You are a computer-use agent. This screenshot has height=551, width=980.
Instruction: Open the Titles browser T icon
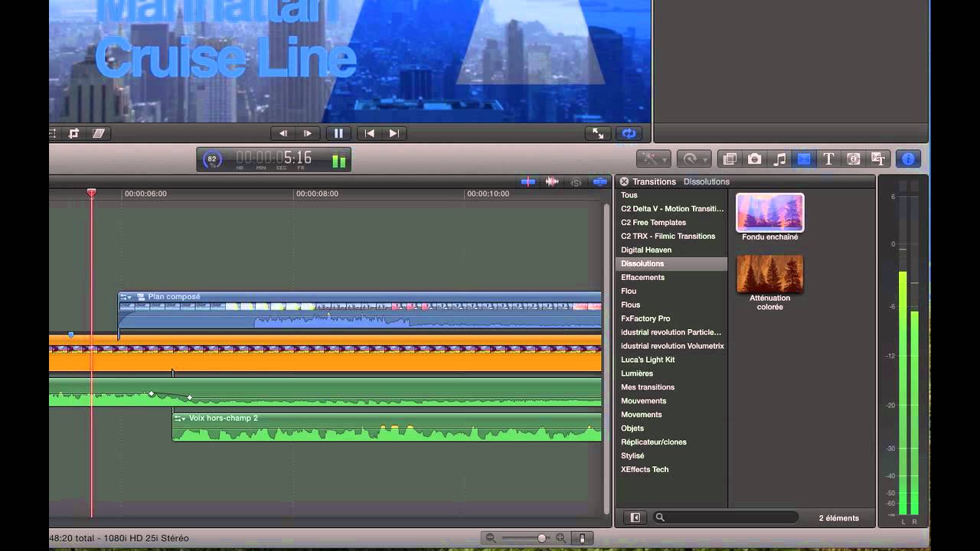click(828, 159)
